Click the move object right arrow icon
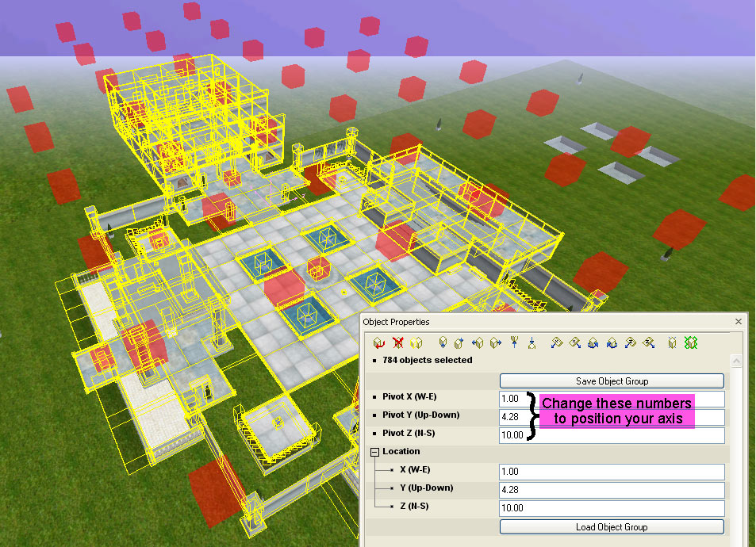Image resolution: width=756 pixels, height=547 pixels. [x=495, y=342]
